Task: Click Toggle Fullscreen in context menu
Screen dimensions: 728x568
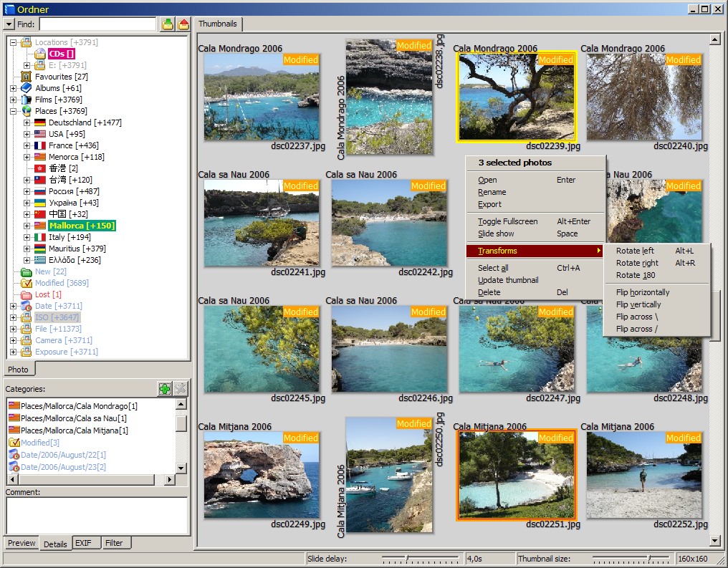Action: click(507, 221)
